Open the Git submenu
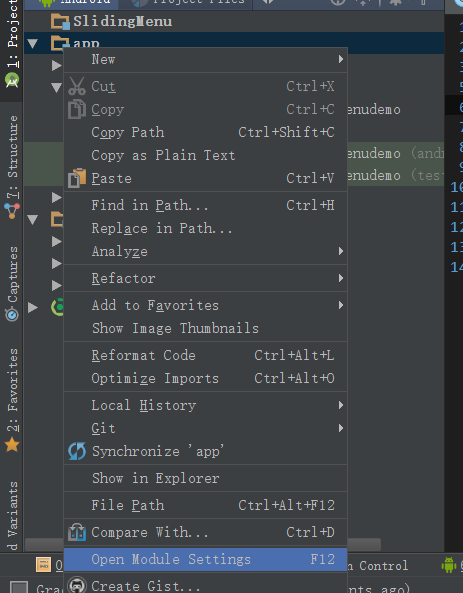The height and width of the screenshot is (593, 463). (205, 428)
